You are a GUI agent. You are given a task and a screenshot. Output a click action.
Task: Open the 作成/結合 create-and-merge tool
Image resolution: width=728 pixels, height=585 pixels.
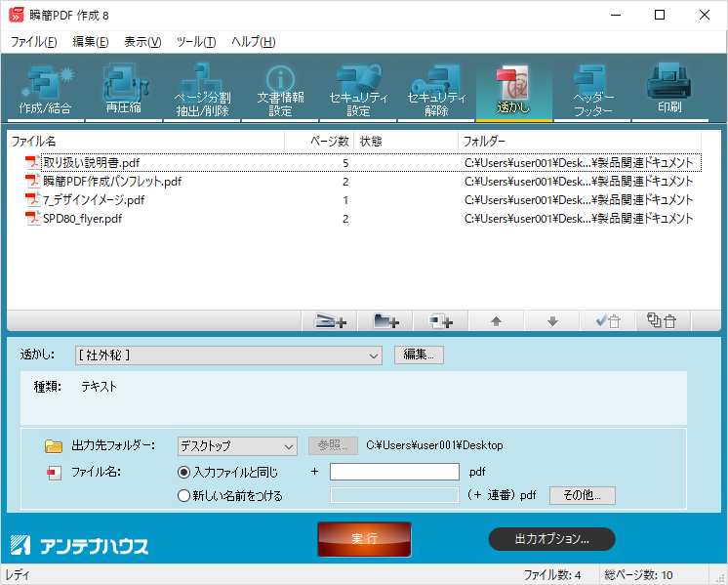(x=46, y=89)
